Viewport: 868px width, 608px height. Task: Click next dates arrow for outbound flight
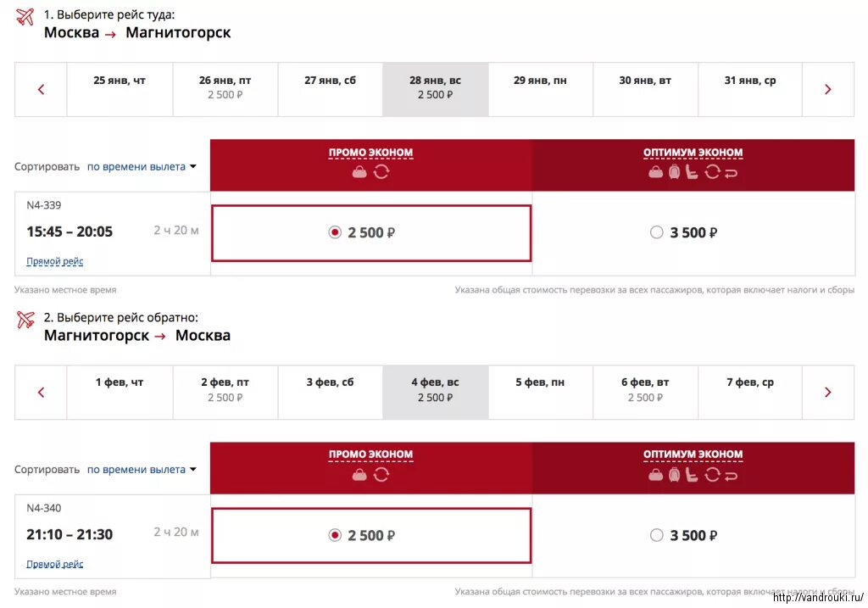827,89
